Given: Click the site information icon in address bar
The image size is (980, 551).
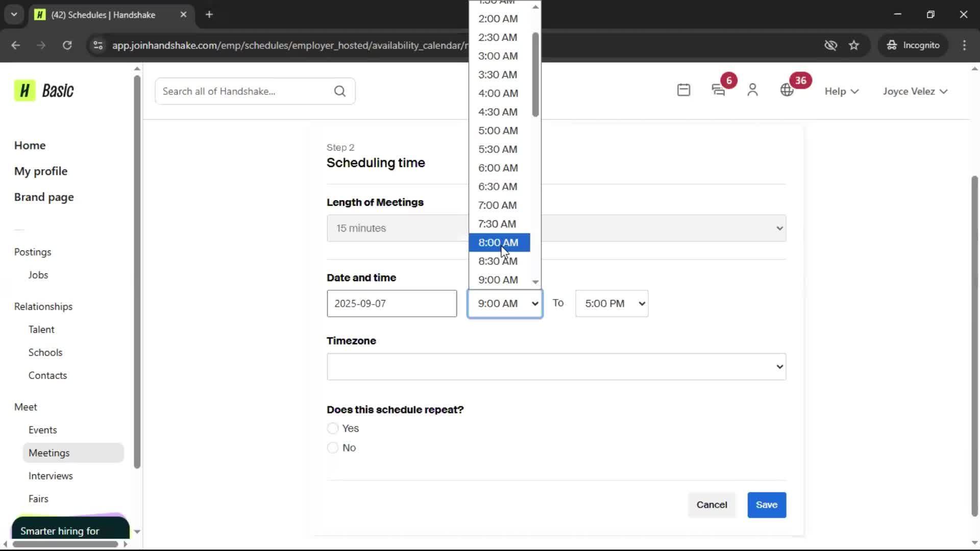Looking at the screenshot, I should (x=98, y=45).
